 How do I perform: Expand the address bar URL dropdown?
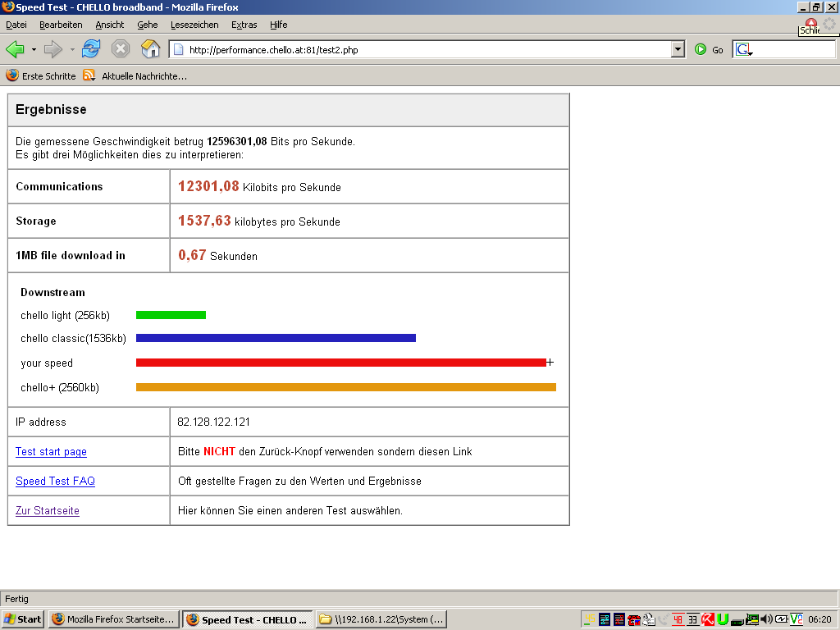pyautogui.click(x=678, y=50)
